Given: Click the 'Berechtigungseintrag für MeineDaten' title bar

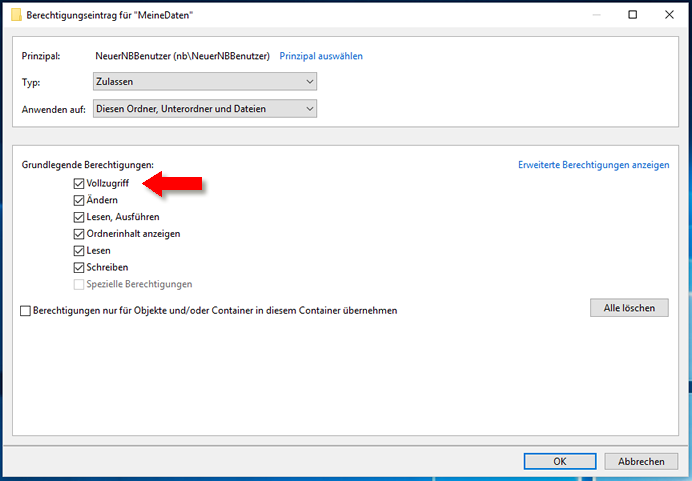Looking at the screenshot, I should click(300, 15).
